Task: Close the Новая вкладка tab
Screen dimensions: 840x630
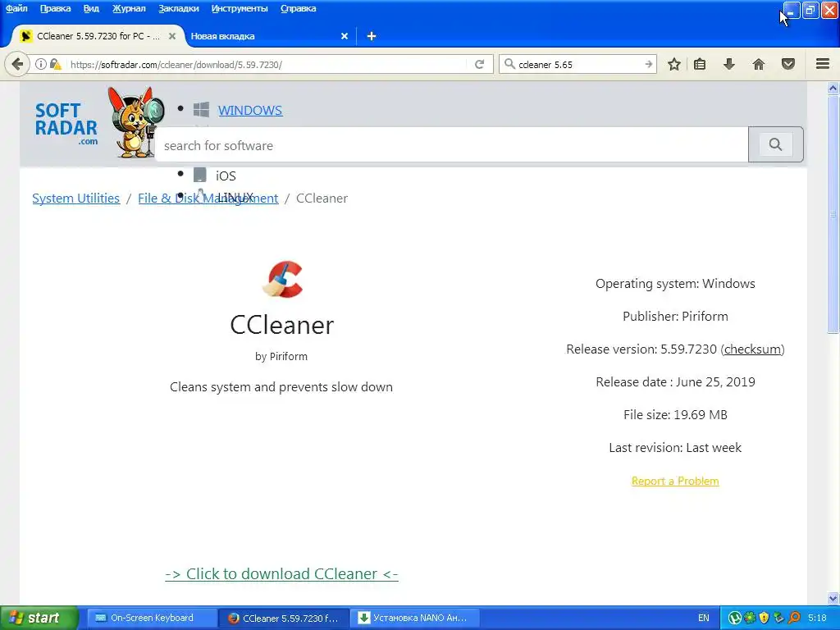Action: click(345, 36)
